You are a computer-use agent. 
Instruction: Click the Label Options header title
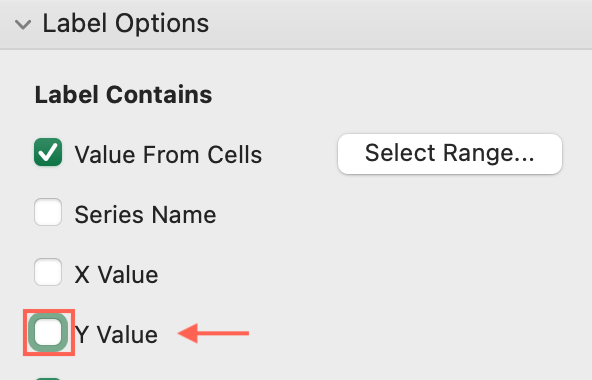(x=126, y=23)
